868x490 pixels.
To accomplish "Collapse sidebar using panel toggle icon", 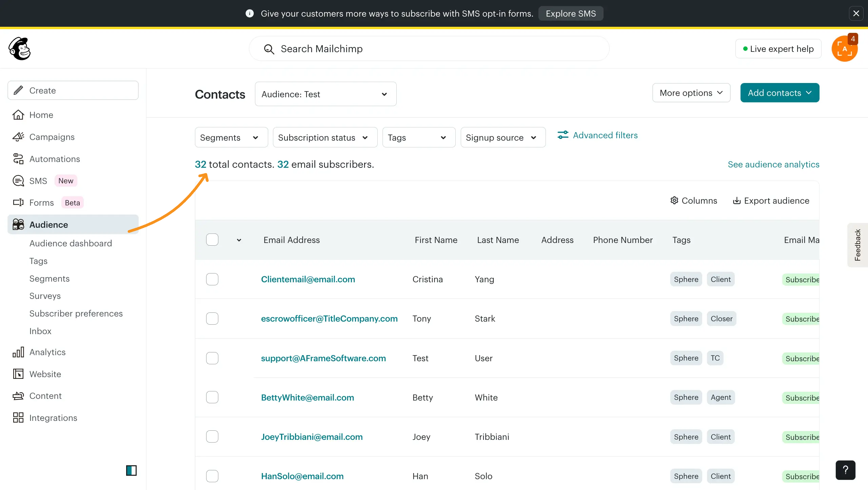I will (131, 470).
